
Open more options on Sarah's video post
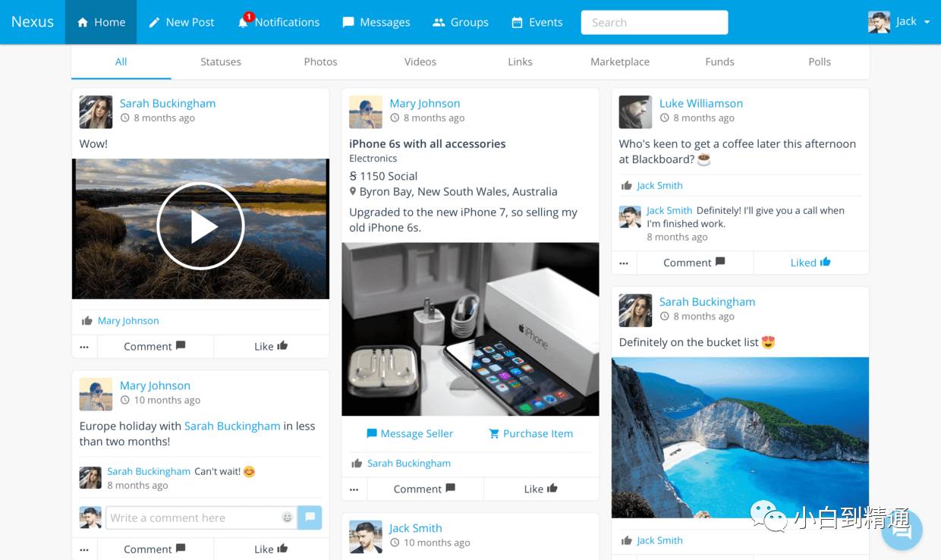84,347
